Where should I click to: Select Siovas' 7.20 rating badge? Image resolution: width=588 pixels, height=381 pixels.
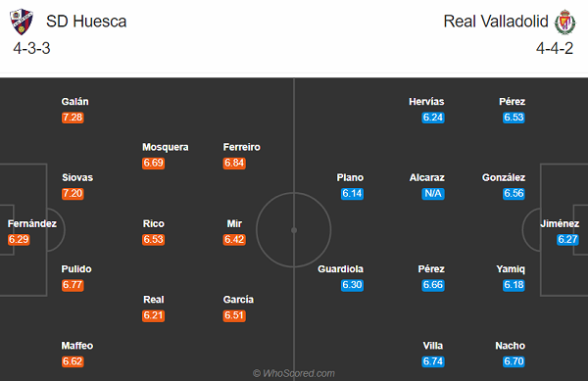73,193
